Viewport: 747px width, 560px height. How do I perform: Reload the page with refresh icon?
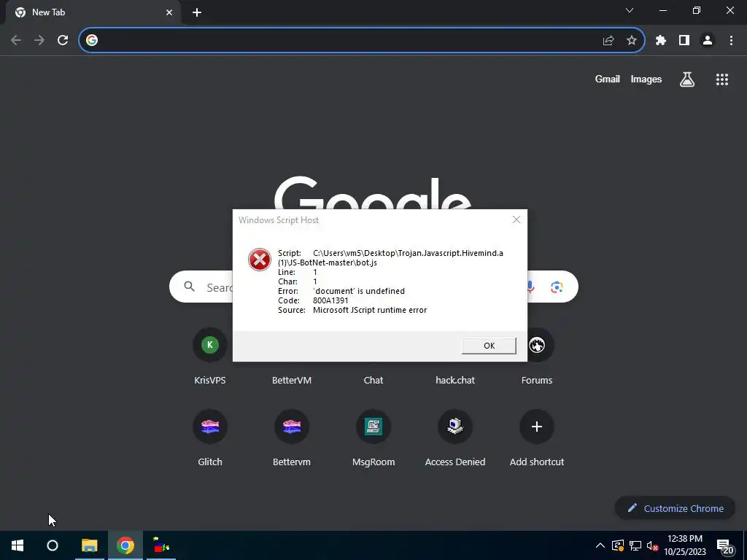click(x=63, y=41)
